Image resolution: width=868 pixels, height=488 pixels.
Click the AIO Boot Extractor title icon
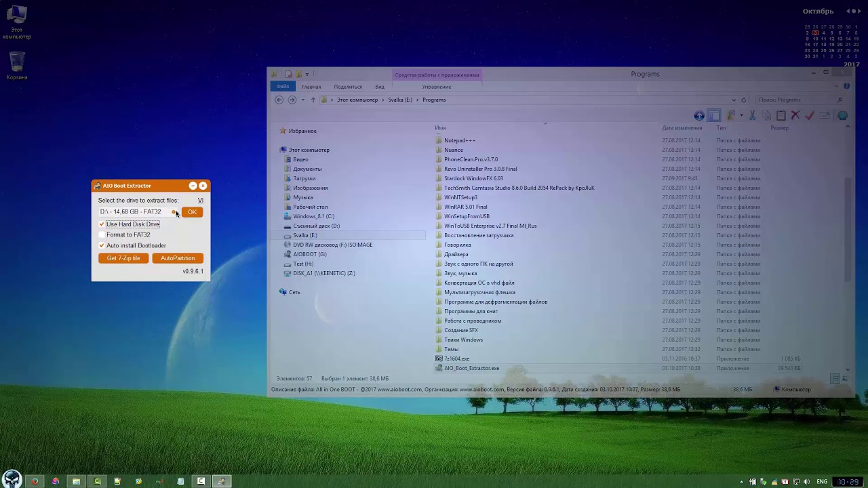click(x=98, y=186)
